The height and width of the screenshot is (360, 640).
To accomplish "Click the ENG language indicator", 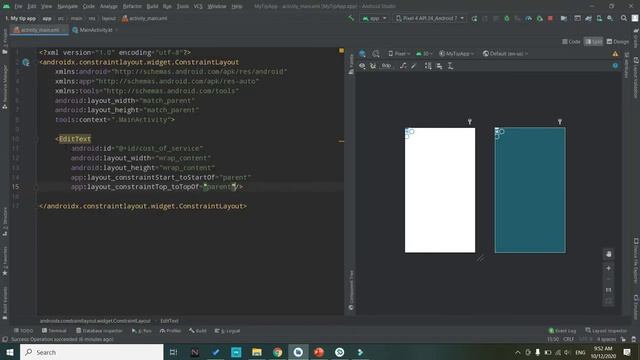I will pos(580,352).
